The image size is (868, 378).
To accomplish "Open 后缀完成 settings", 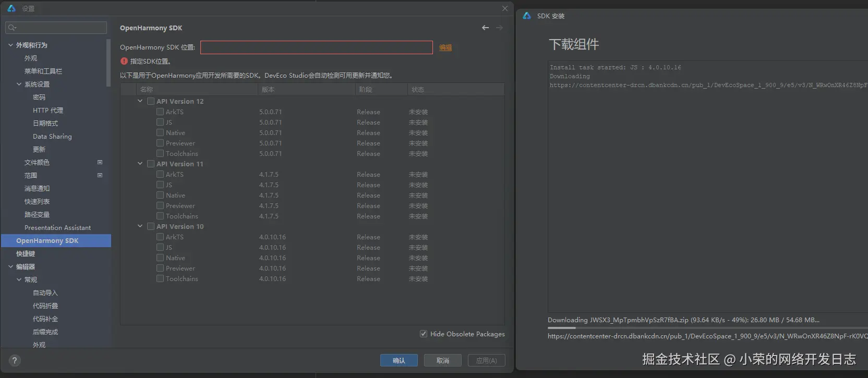I will pyautogui.click(x=45, y=332).
